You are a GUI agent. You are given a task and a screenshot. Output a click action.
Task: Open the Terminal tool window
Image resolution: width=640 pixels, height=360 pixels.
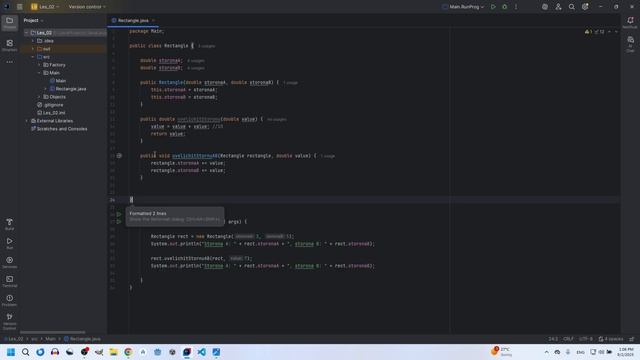9,281
